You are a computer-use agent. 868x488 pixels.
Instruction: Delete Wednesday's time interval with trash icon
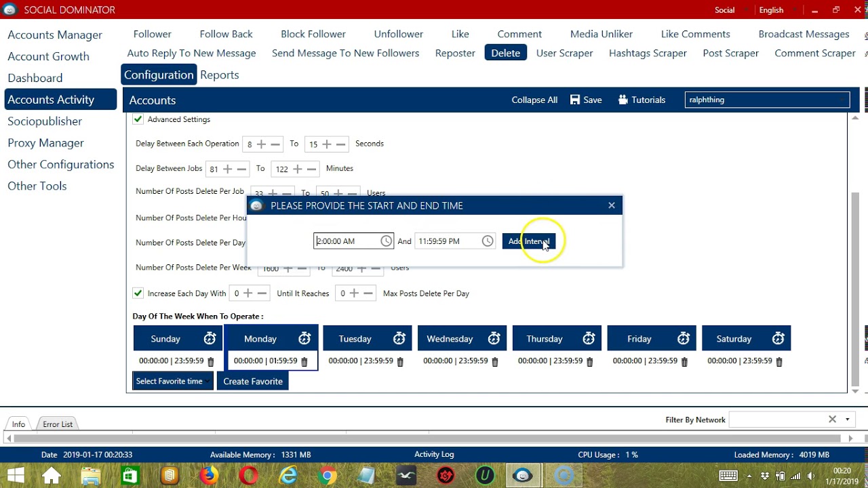click(494, 362)
